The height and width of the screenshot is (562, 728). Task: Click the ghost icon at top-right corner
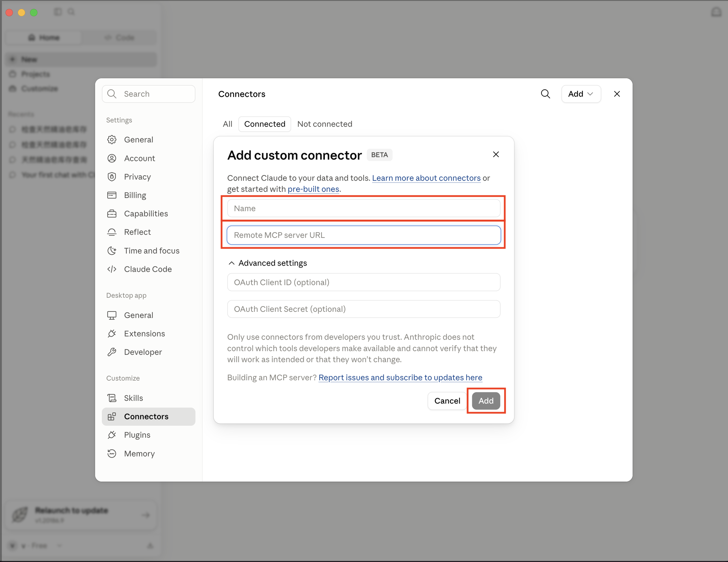pyautogui.click(x=716, y=12)
